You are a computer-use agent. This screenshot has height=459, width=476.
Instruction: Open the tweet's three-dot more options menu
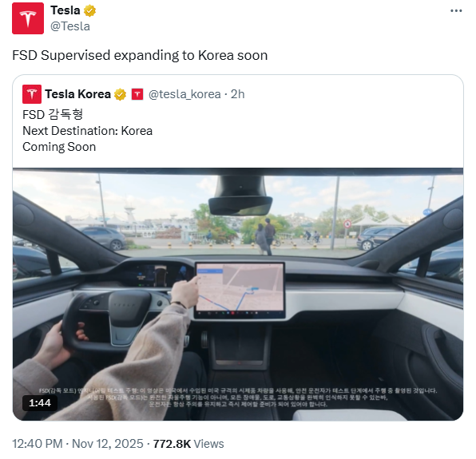456,11
